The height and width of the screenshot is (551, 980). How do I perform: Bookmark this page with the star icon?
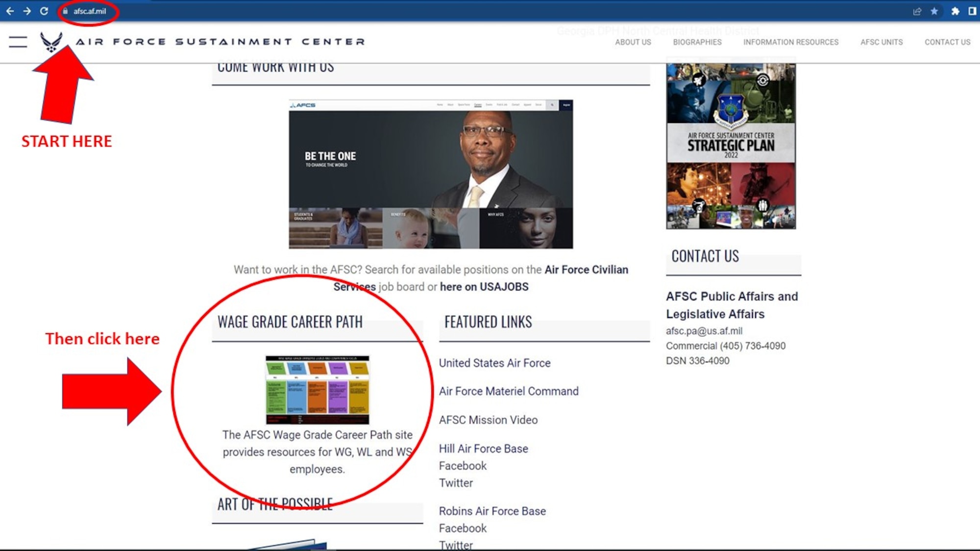tap(934, 11)
